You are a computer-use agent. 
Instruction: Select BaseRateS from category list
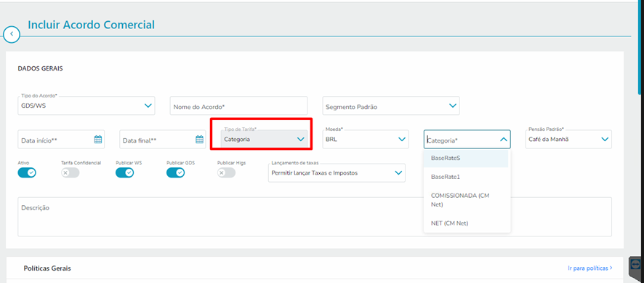(x=466, y=158)
